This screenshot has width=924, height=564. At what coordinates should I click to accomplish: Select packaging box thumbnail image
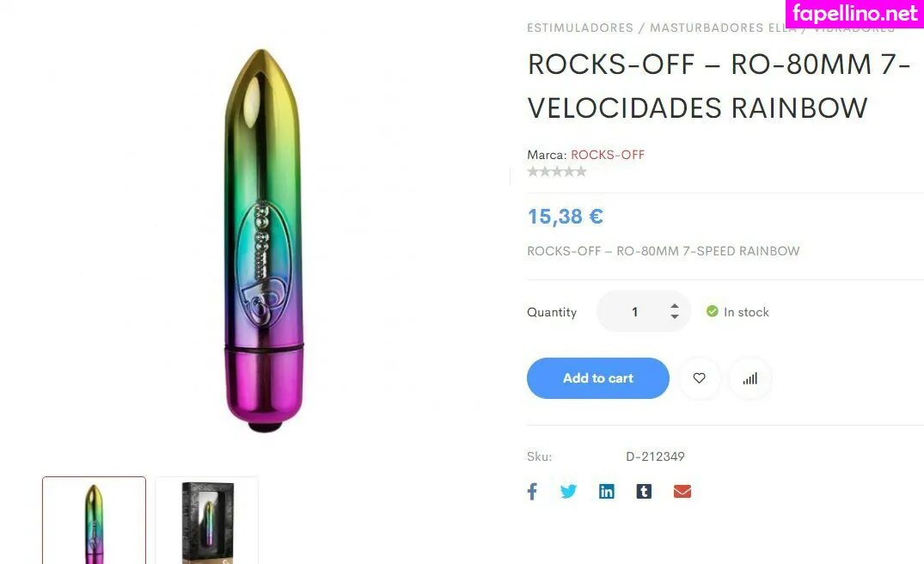click(x=207, y=520)
